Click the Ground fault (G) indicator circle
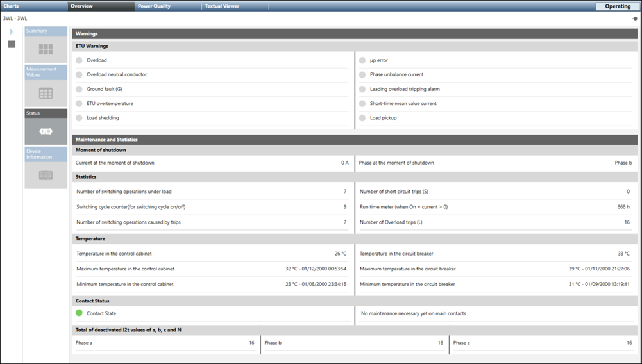 (x=80, y=89)
